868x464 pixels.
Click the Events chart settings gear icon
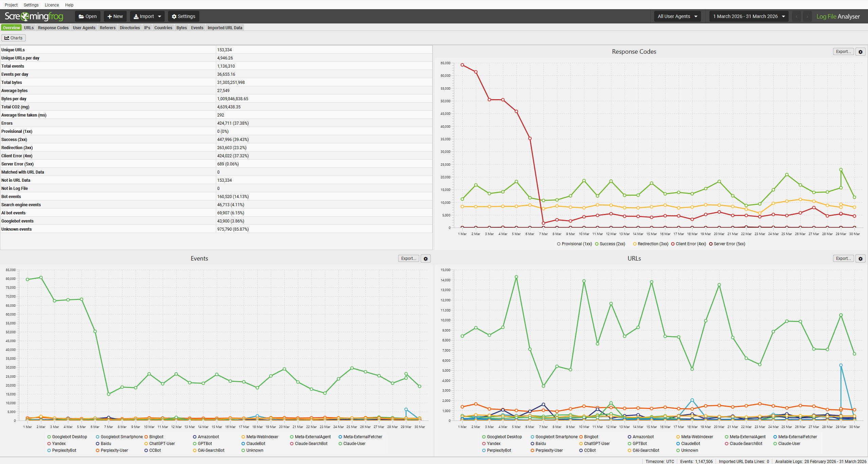pos(426,258)
